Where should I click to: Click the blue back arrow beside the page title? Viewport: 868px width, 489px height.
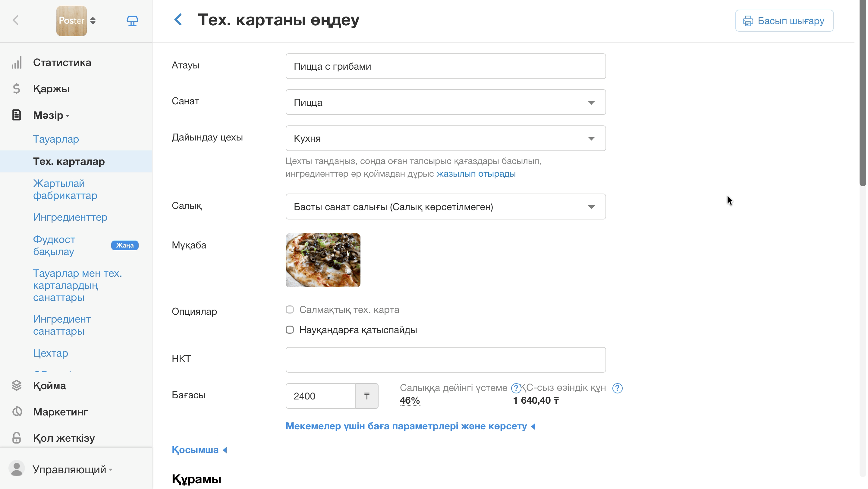[178, 20]
